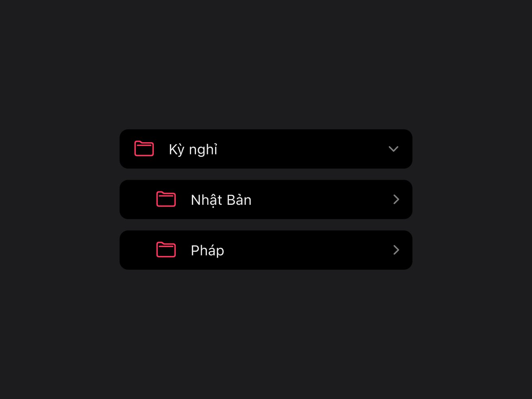Click empty middle area of Nhật Bản row
This screenshot has width=532, height=399.
point(321,199)
